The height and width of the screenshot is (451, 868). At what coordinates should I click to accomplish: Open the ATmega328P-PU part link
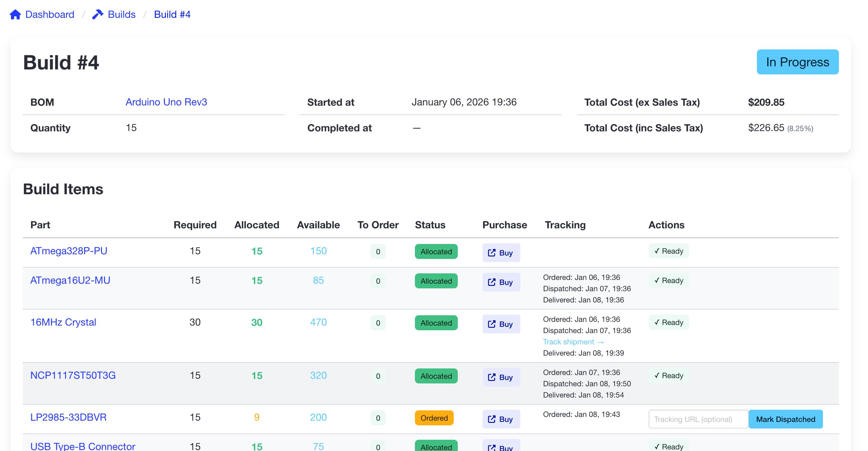point(69,251)
